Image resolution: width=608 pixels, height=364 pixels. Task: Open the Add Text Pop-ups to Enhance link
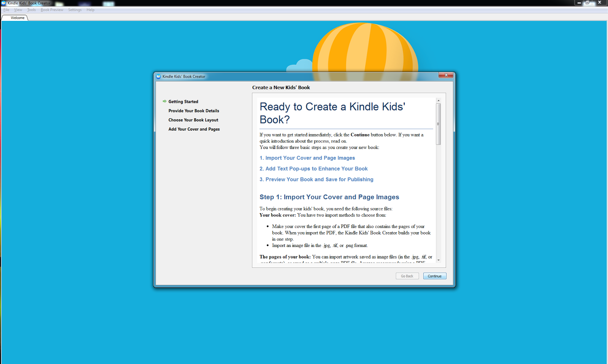[x=313, y=168]
